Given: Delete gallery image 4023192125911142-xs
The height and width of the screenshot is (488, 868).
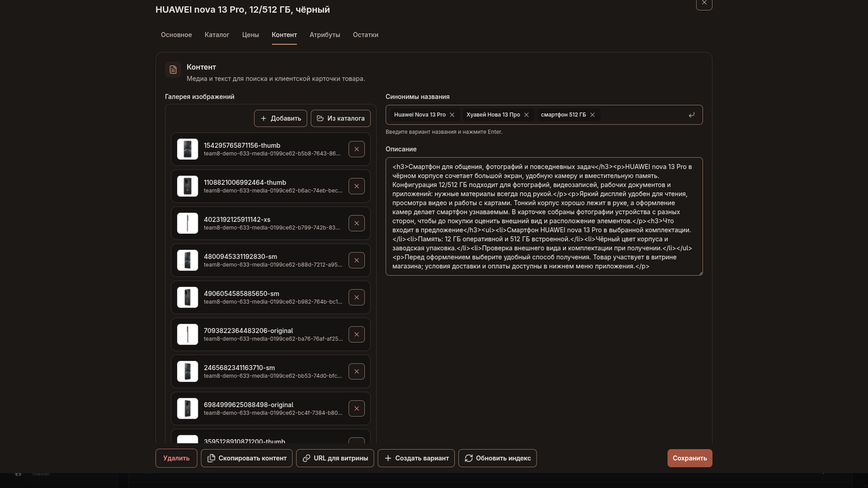Looking at the screenshot, I should pos(356,224).
